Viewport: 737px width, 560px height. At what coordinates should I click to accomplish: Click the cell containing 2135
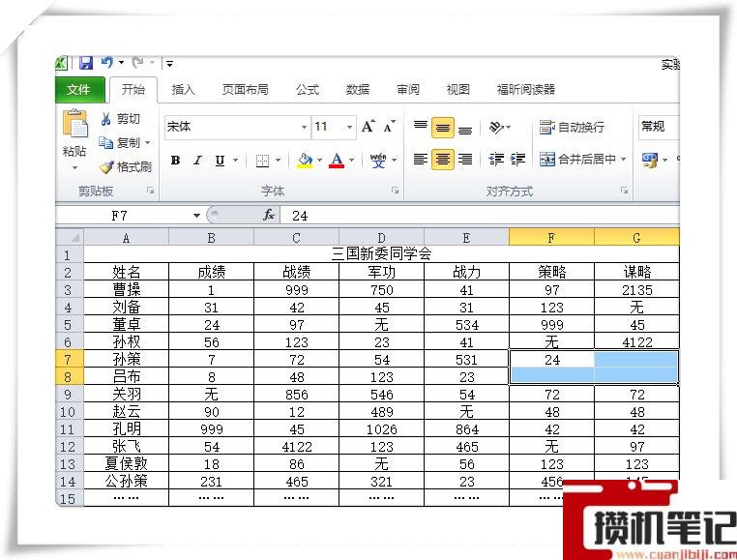[x=636, y=289]
